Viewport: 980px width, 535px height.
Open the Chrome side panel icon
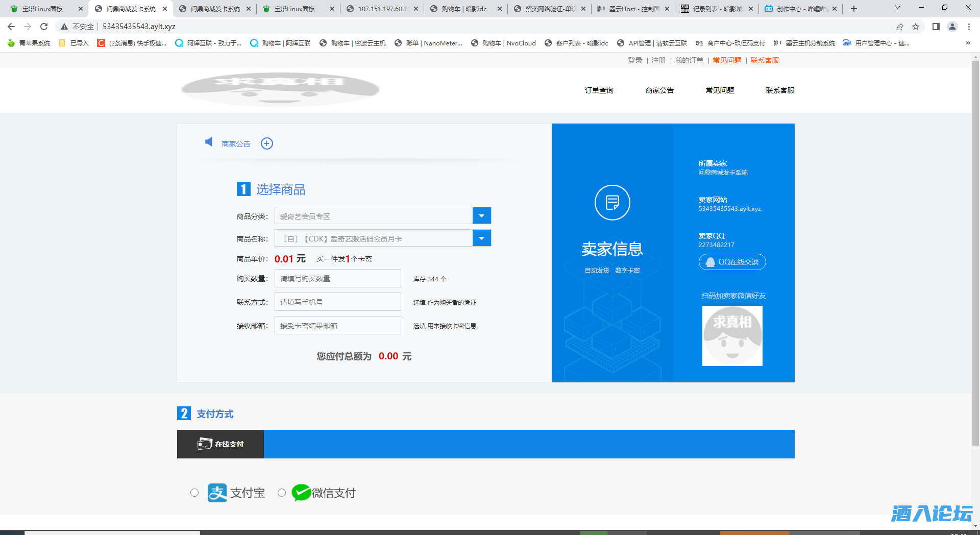936,26
